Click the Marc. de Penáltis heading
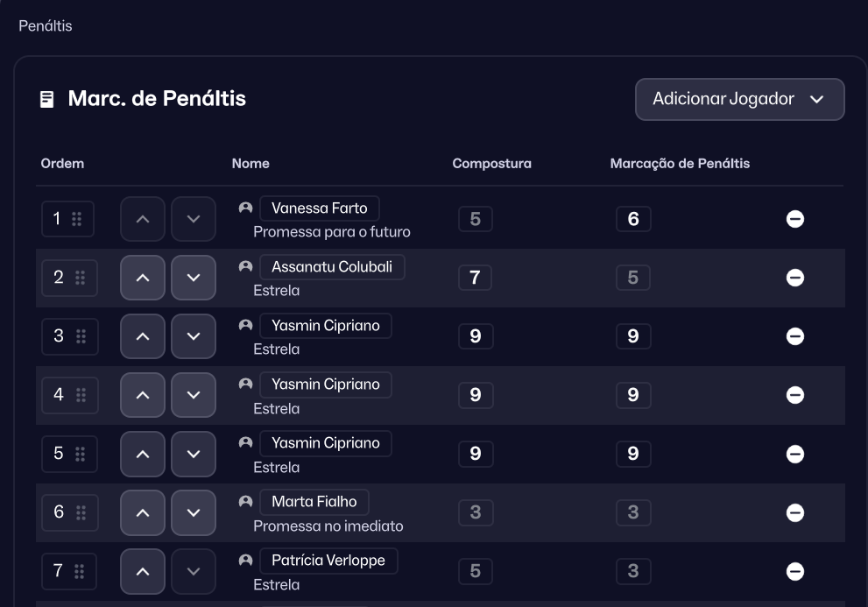This screenshot has width=868, height=607. tap(157, 99)
